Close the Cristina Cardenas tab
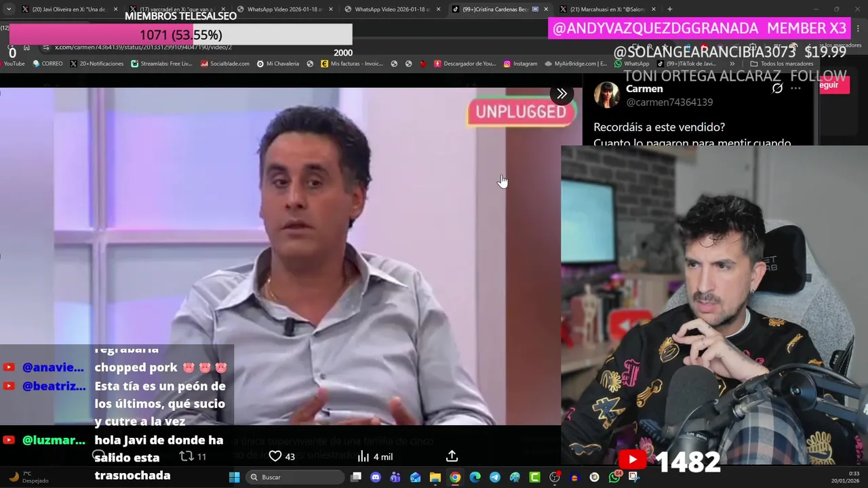Viewport: 868px width, 488px height. click(x=546, y=9)
